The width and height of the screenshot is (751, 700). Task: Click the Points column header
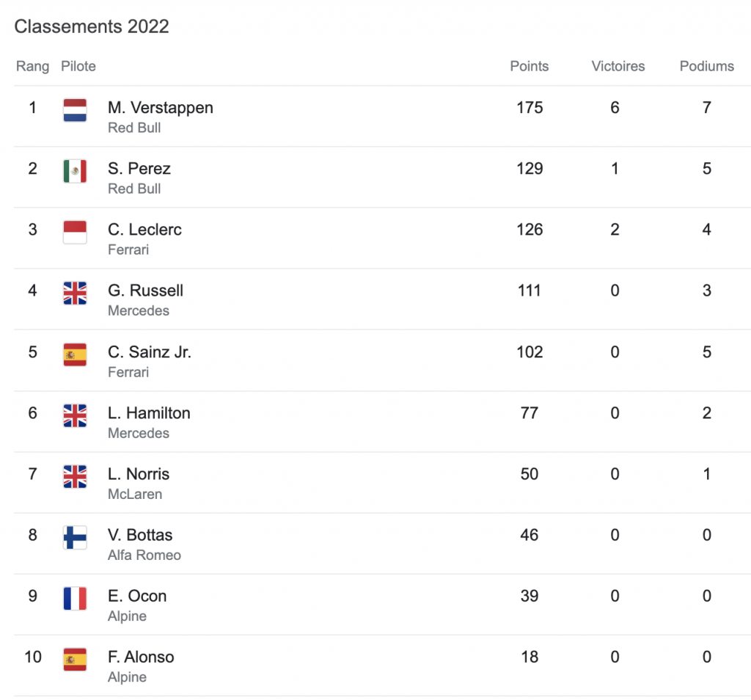529,66
